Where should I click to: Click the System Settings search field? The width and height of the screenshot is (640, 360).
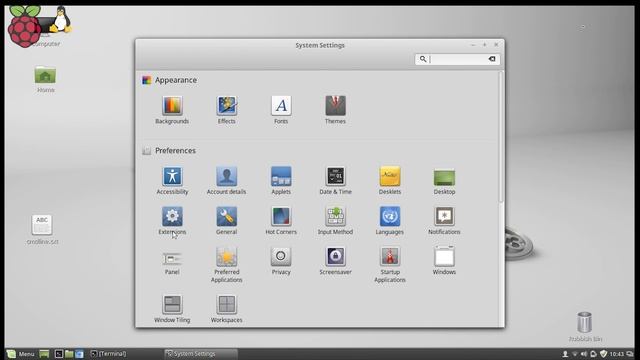[x=457, y=59]
